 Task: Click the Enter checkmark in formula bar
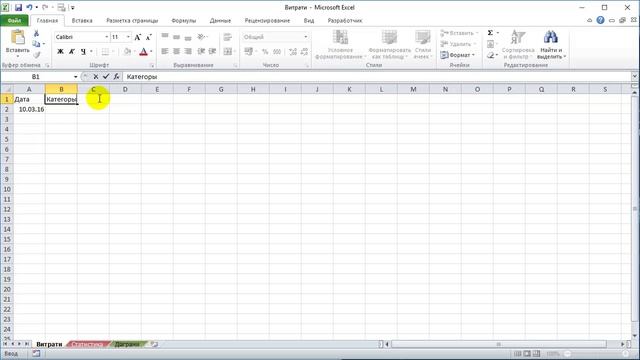(x=106, y=77)
